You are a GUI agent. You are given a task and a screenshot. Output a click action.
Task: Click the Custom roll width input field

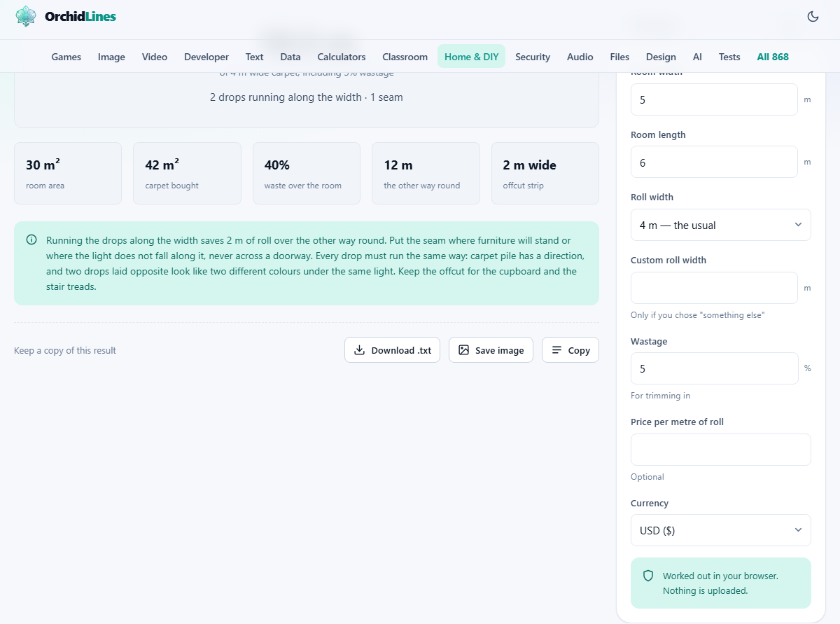(714, 288)
